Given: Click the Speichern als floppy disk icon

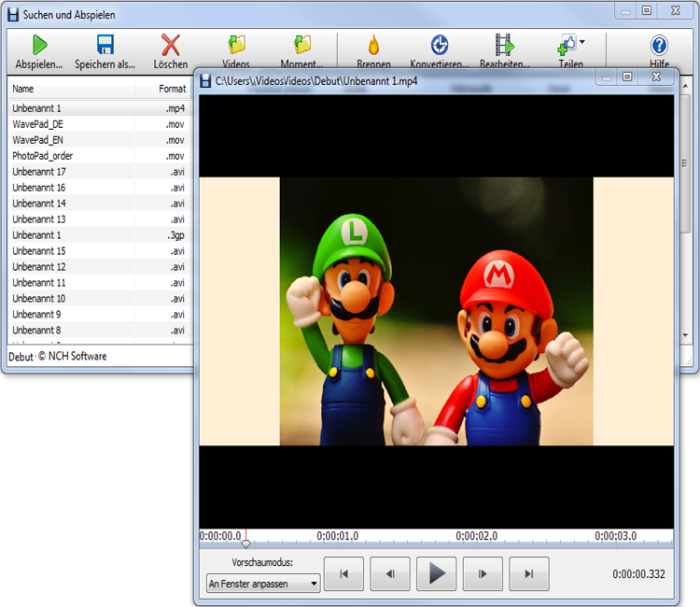Looking at the screenshot, I should (x=105, y=45).
